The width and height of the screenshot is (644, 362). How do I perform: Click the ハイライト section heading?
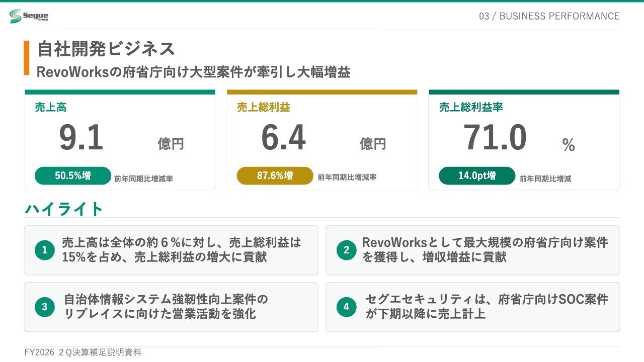pyautogui.click(x=64, y=209)
